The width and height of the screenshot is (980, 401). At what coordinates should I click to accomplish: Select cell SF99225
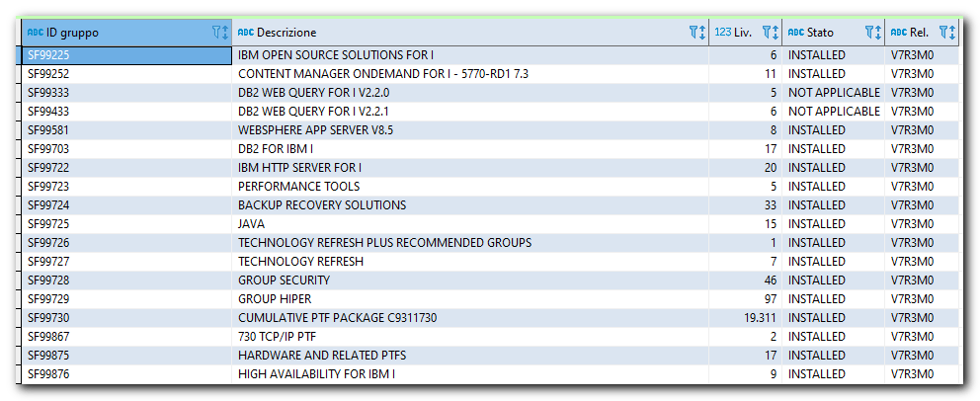(126, 55)
